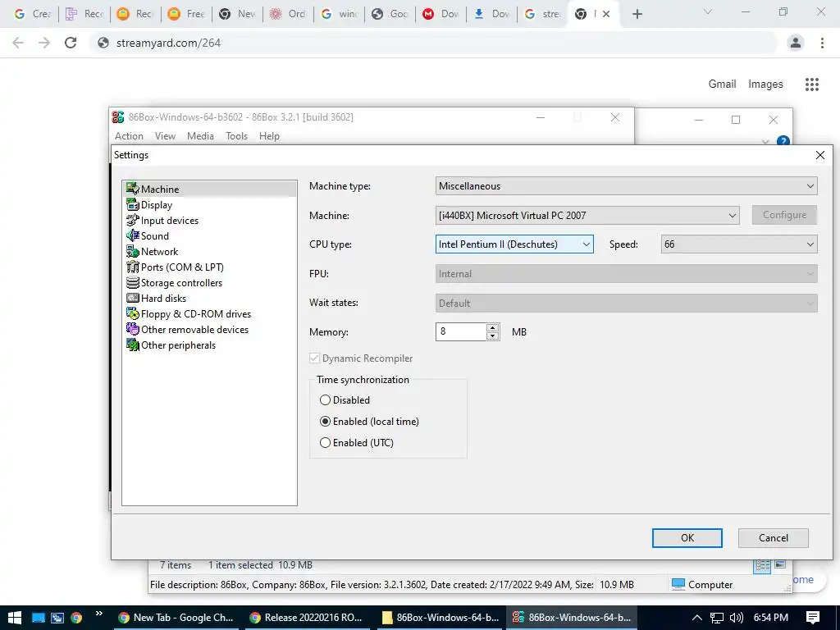This screenshot has width=840, height=630.
Task: Click the taskbar clock 6:54 PM
Action: click(770, 618)
